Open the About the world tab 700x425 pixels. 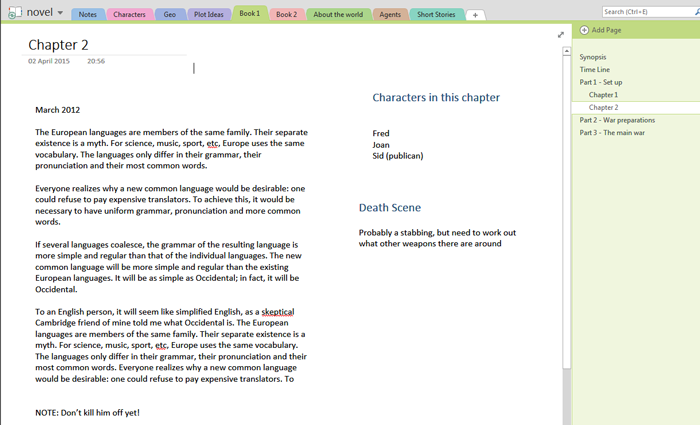click(338, 14)
